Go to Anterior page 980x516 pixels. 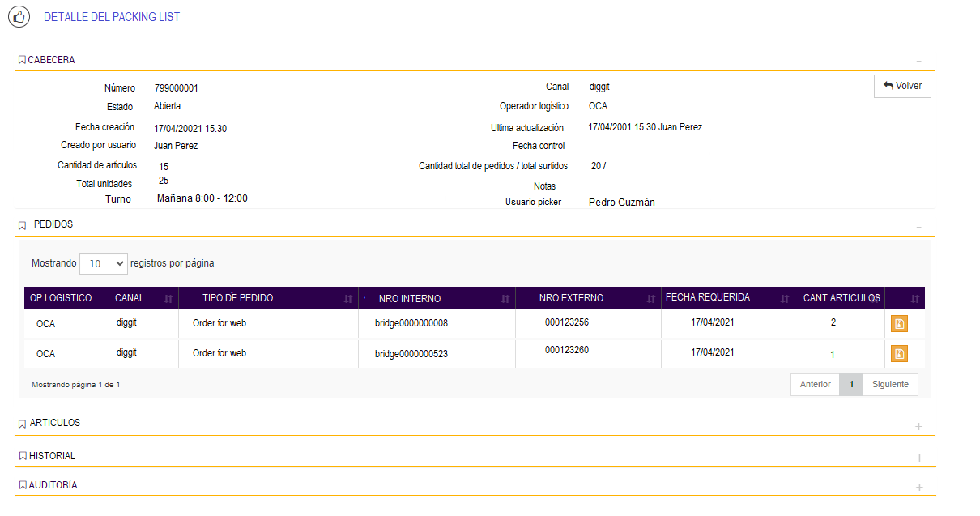pos(815,385)
